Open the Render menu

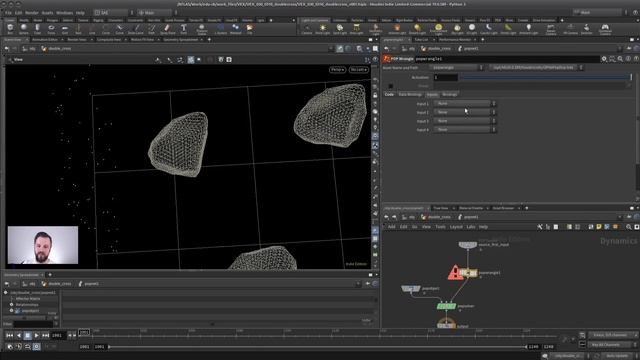pyautogui.click(x=31, y=13)
